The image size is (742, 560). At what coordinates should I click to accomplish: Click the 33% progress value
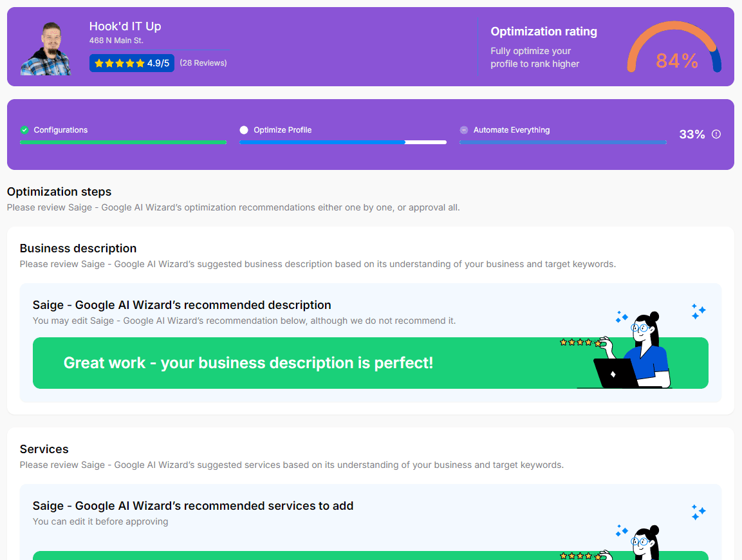(x=692, y=135)
